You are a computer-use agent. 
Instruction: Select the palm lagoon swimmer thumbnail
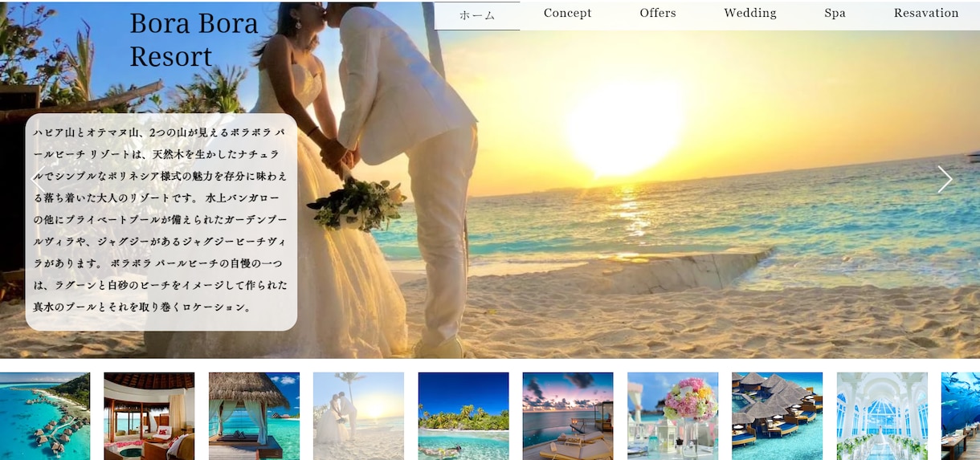click(463, 416)
